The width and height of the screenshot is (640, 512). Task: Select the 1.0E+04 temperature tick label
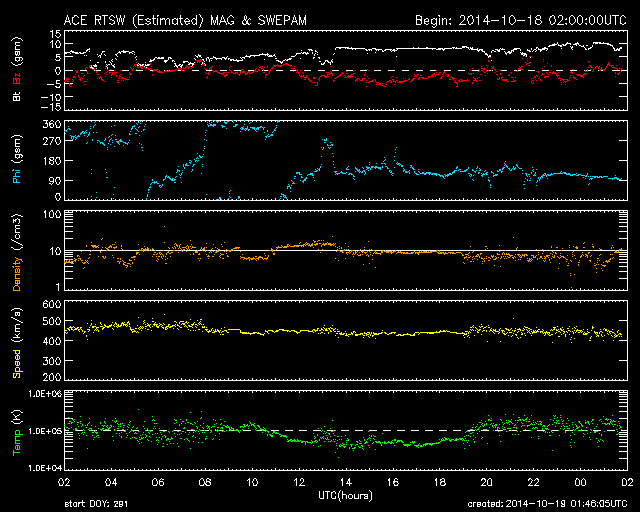point(45,468)
